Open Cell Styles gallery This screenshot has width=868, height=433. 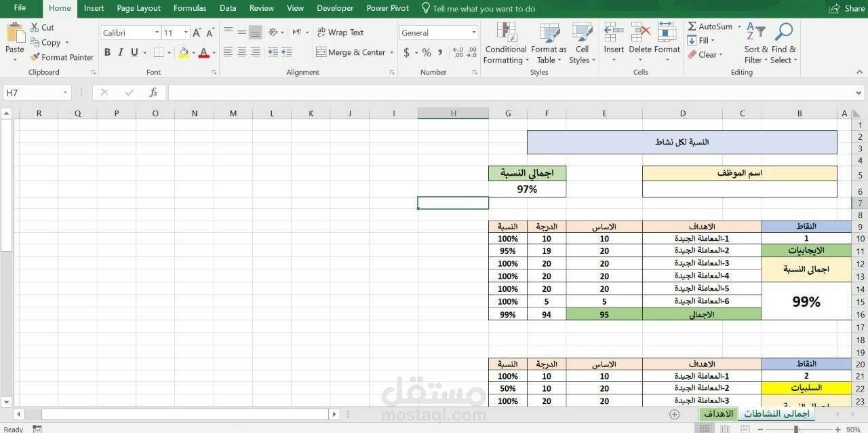click(583, 43)
